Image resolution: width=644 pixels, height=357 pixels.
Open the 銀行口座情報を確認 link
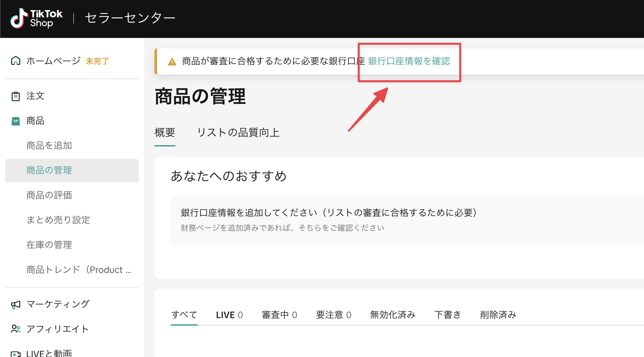point(409,61)
